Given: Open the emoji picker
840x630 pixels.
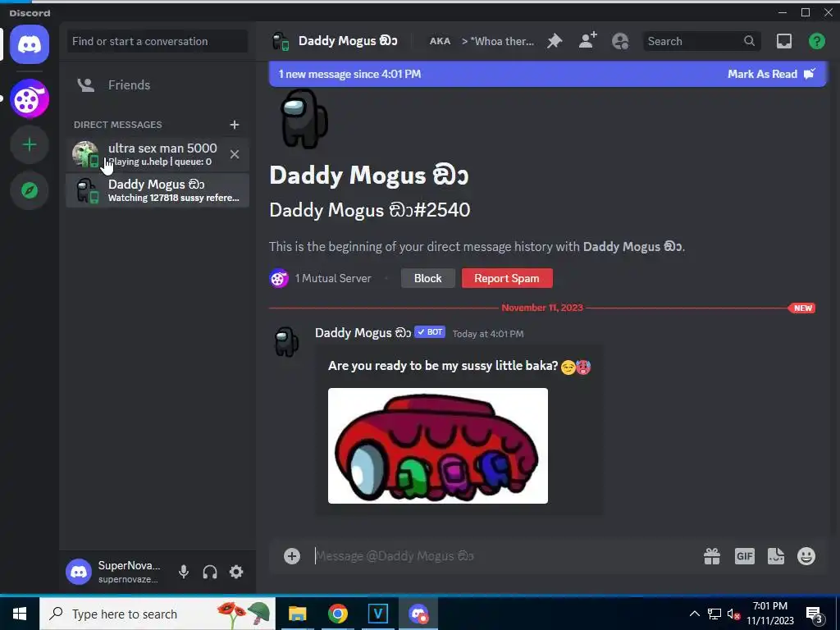Looking at the screenshot, I should click(806, 556).
